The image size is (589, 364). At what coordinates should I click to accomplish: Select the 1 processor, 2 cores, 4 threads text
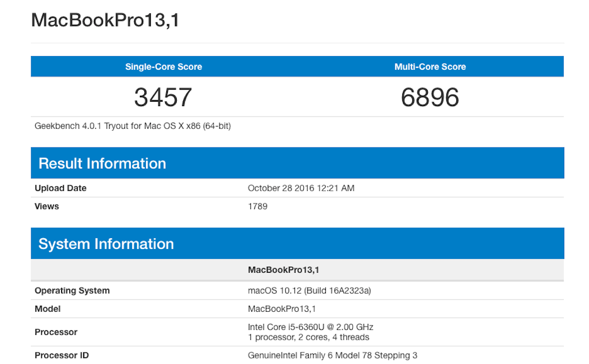tap(308, 337)
